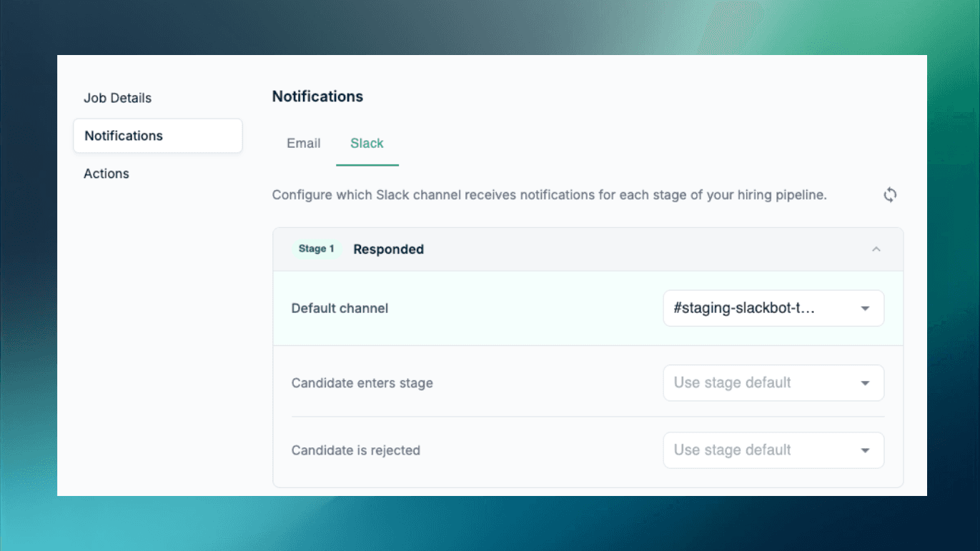This screenshot has height=551, width=980.
Task: Click the refresh sync icon
Action: coord(890,194)
